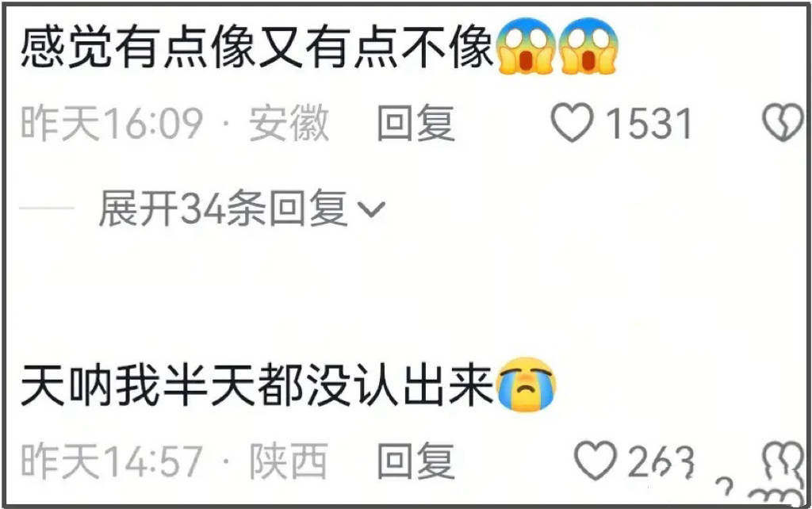Click timestamp 昨天14:57

(112, 461)
